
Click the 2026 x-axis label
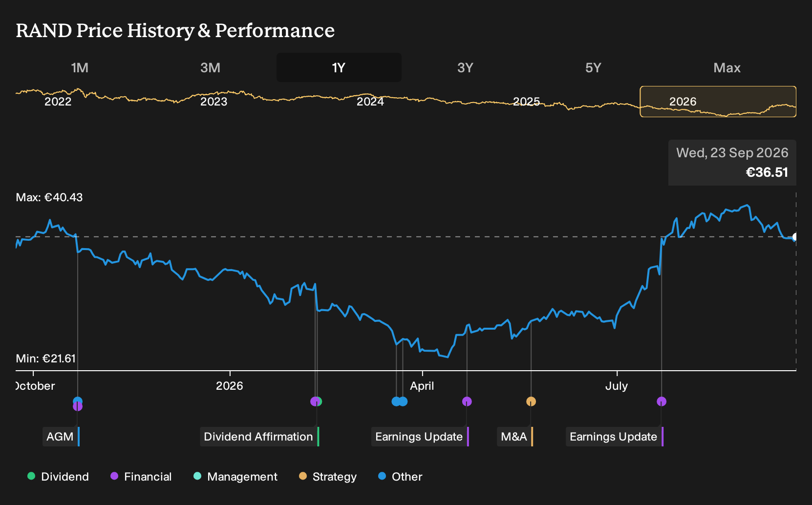pyautogui.click(x=230, y=386)
